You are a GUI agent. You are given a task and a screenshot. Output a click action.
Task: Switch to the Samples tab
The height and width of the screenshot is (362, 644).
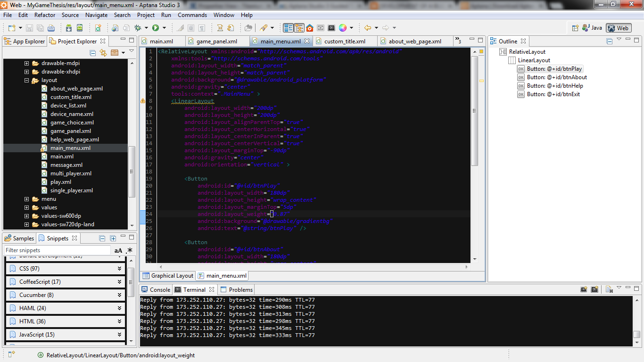(19, 239)
